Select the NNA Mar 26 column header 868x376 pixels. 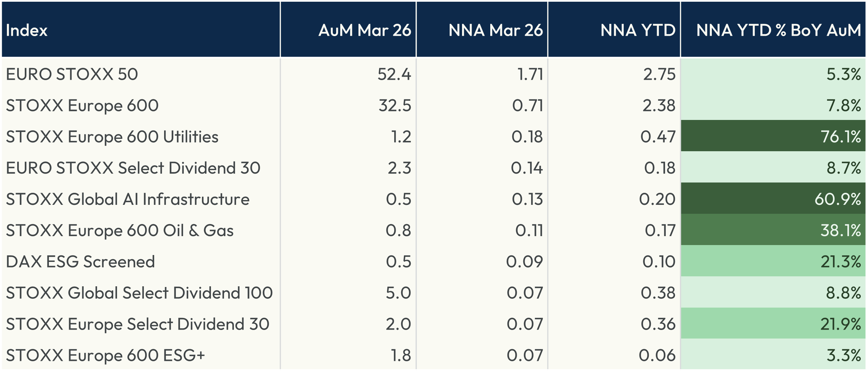[x=495, y=30]
